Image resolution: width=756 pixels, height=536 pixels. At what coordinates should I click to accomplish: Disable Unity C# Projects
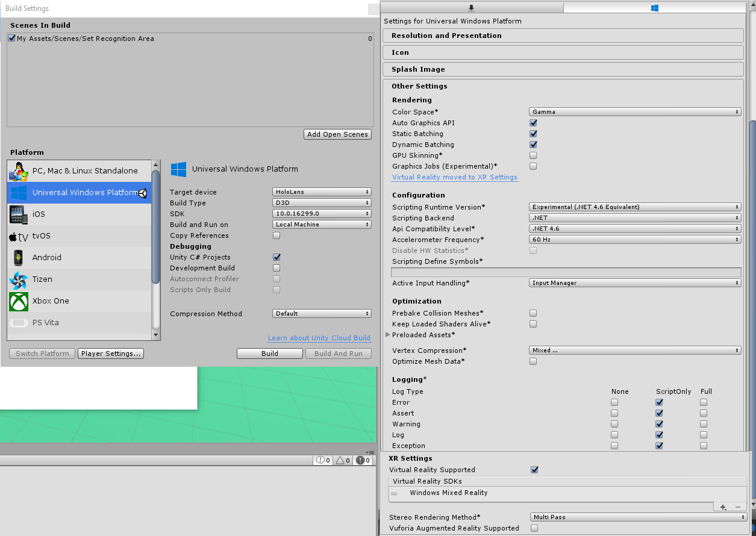pos(276,257)
